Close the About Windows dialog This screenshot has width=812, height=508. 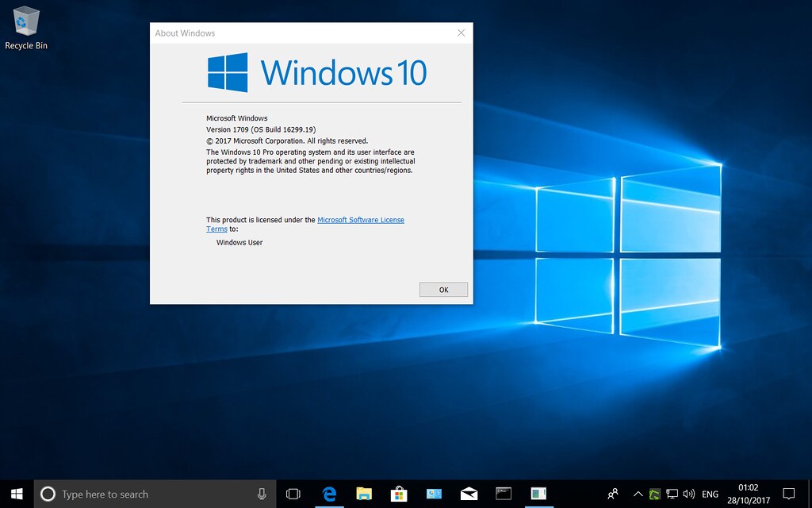coord(461,33)
